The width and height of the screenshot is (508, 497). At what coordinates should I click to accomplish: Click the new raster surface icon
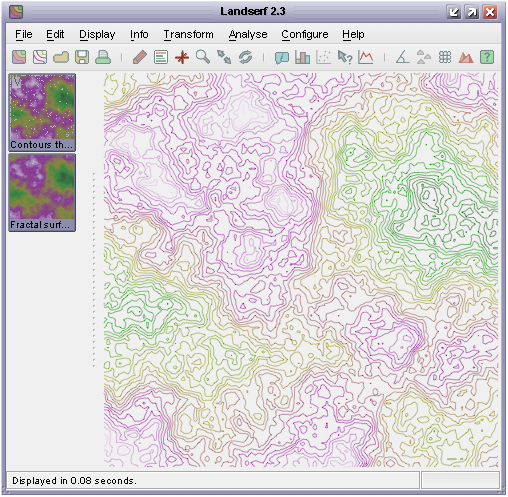[19, 57]
